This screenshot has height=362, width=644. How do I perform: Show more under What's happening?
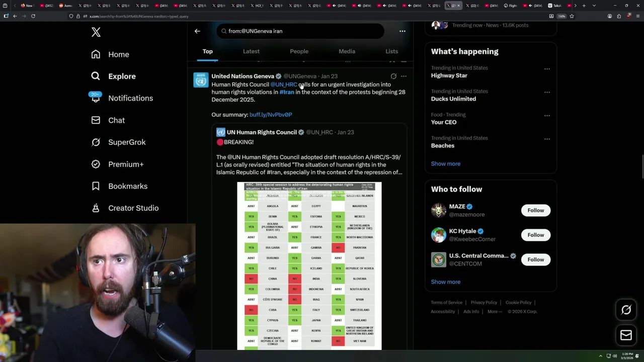(445, 163)
